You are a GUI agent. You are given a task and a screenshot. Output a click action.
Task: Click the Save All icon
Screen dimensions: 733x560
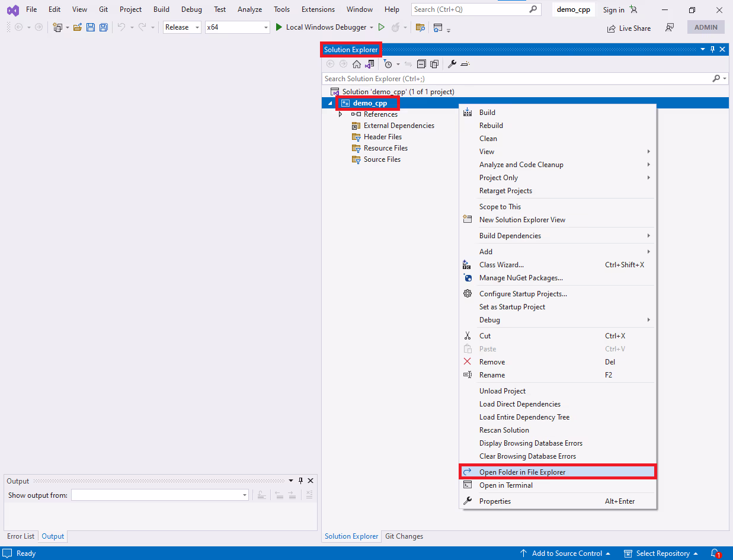pyautogui.click(x=104, y=27)
